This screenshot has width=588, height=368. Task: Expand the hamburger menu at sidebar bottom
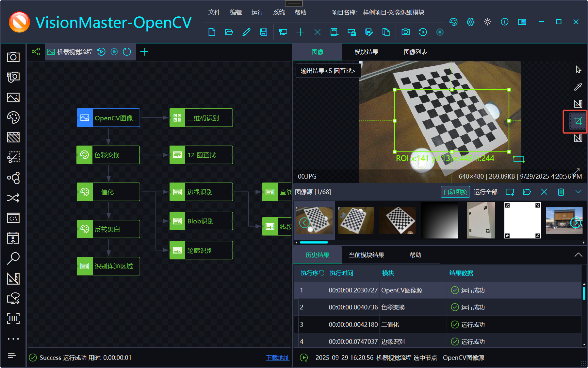[x=12, y=356]
